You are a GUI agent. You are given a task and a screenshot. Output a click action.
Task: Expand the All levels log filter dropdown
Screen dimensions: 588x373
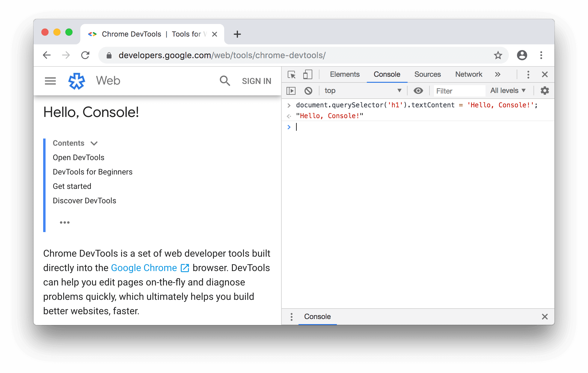point(509,91)
